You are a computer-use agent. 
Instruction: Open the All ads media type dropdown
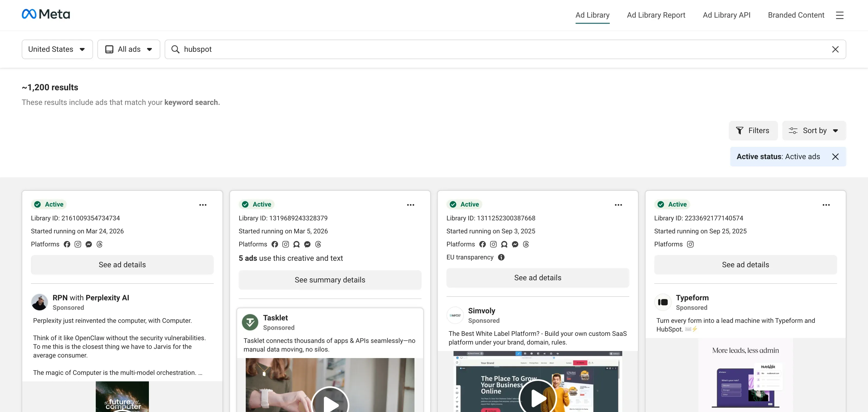coord(129,49)
